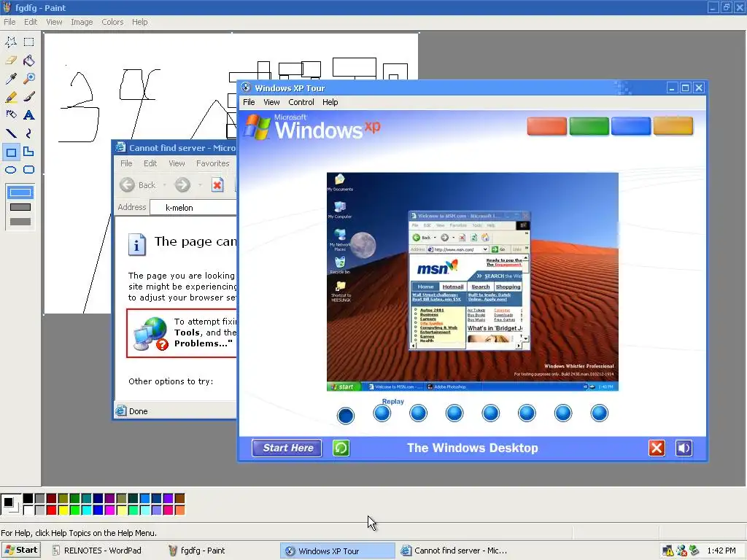Click the green replay icon in XP Tour
This screenshot has height=560, width=747.
tap(341, 448)
